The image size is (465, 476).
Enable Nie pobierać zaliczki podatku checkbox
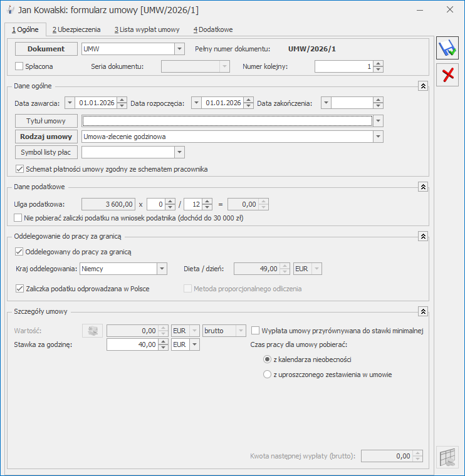[x=18, y=218]
